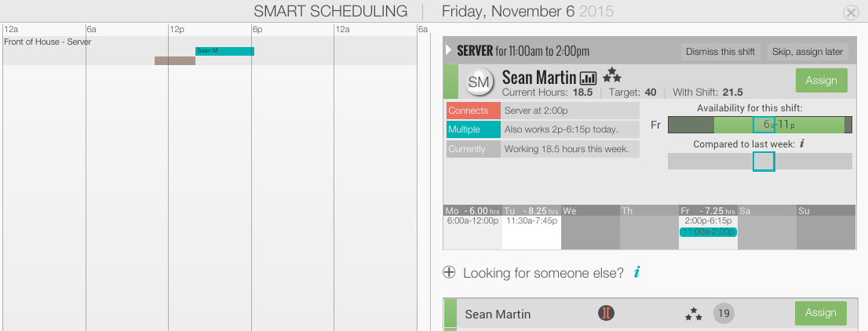Click the three-star rating beside Sean Martin's name

611,75
